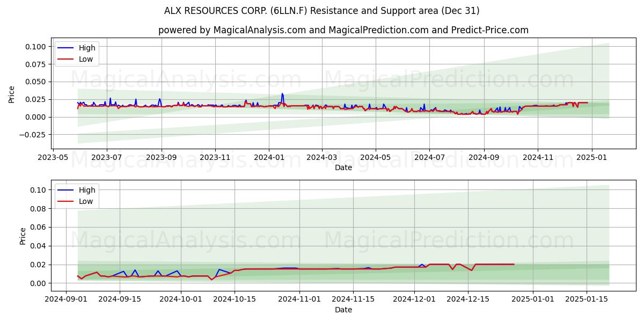The image size is (644, 322).
Task: Click the 2025-01-15 tick label
Action: (x=586, y=300)
